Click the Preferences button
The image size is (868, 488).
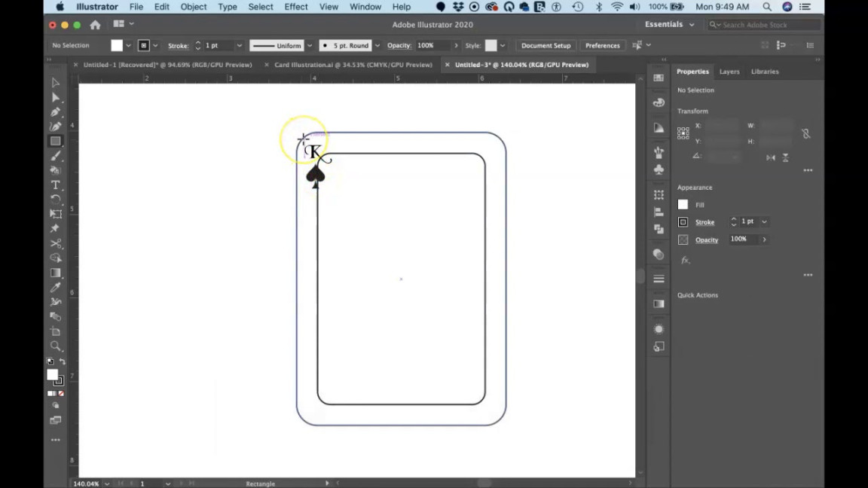[602, 45]
